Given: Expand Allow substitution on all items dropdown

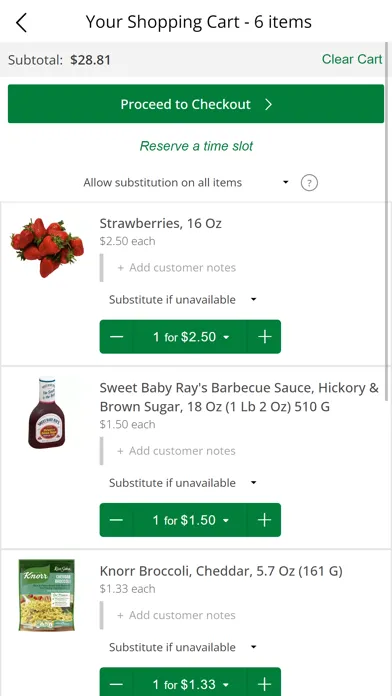Looking at the screenshot, I should click(x=186, y=182).
